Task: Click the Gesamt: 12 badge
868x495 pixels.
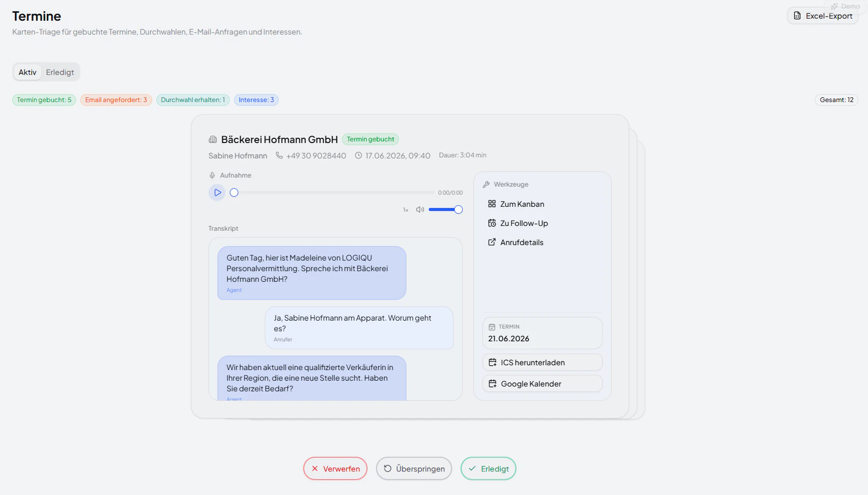Action: [837, 100]
